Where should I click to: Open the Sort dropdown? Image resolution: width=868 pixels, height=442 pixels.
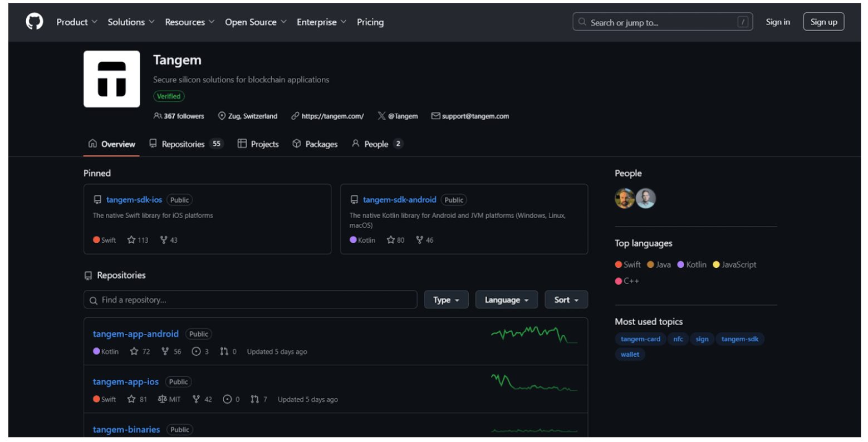[x=566, y=299]
